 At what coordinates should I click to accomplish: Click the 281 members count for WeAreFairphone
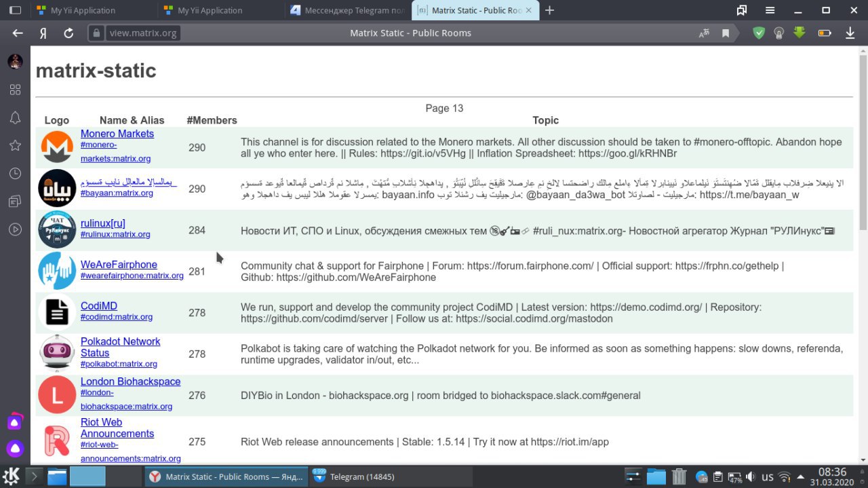click(x=197, y=271)
